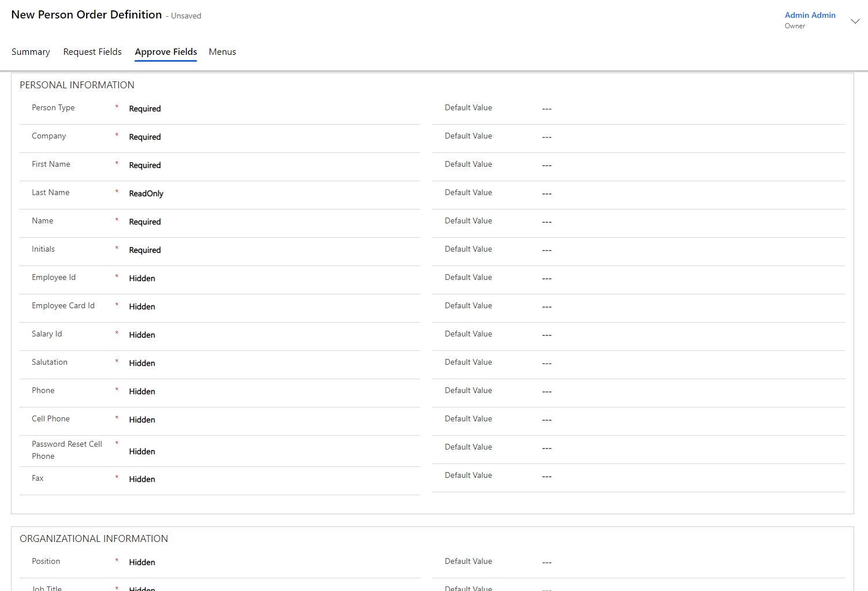Switch to the Summary tab
Viewport: 868px width, 591px height.
coord(31,52)
